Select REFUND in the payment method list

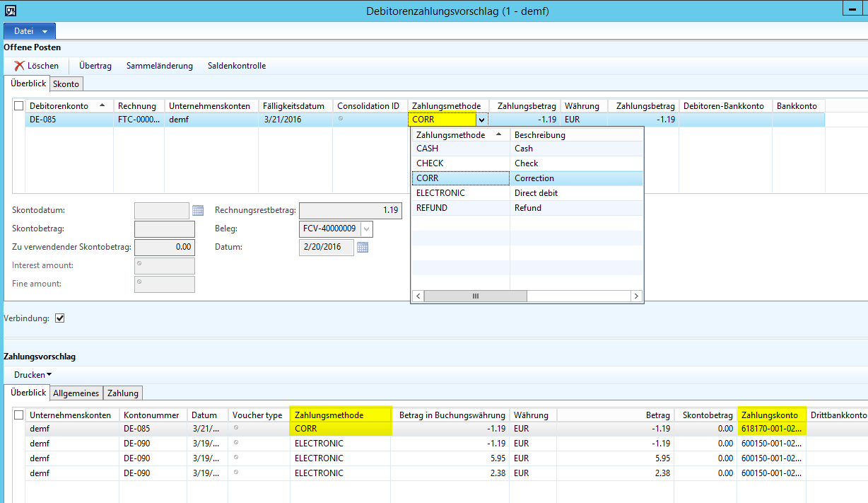(432, 208)
